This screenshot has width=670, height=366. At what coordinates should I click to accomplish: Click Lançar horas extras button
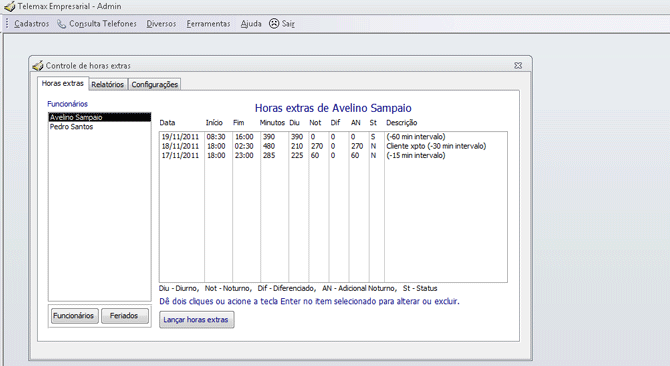pyautogui.click(x=197, y=320)
